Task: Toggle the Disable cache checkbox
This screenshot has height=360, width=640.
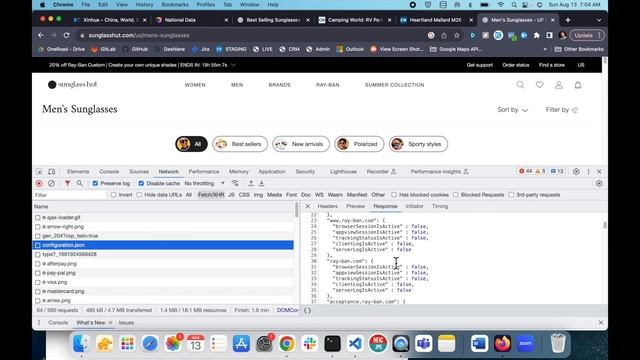Action: [x=141, y=184]
